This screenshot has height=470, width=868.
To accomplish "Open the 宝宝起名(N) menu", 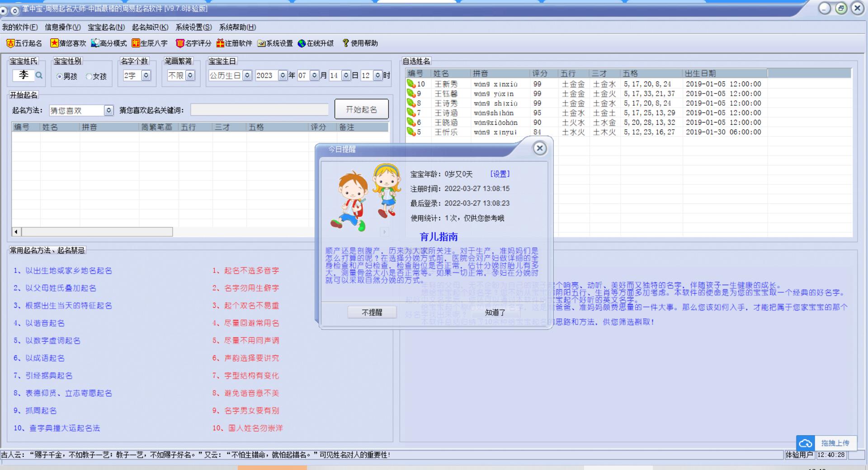I will pyautogui.click(x=106, y=27).
